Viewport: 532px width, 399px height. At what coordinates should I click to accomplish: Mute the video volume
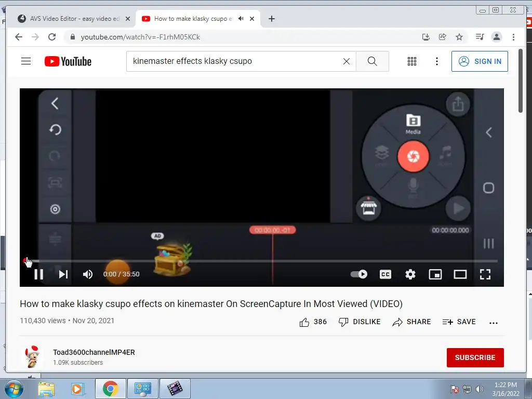(x=87, y=274)
